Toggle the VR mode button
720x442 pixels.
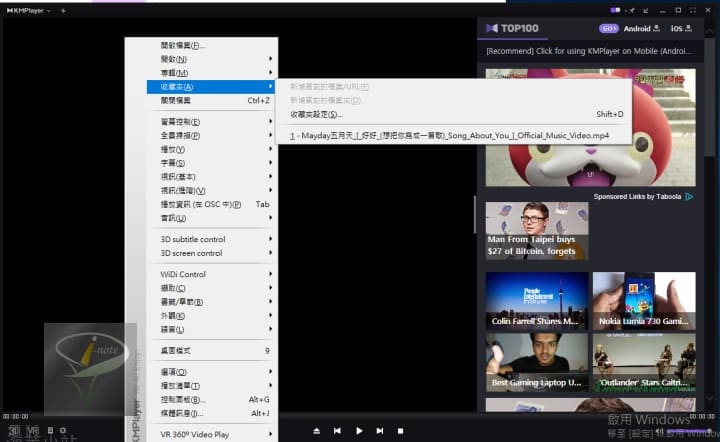pos(33,430)
